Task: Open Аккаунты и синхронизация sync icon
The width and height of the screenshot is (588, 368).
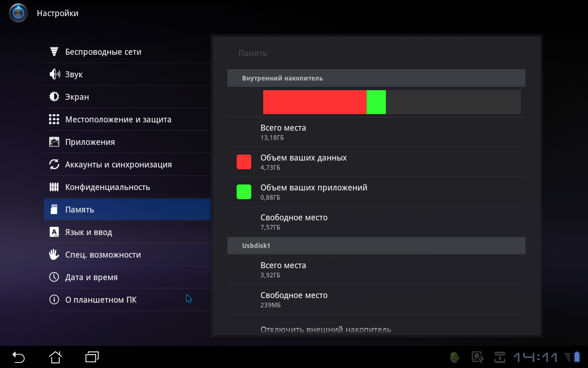Action: [54, 165]
